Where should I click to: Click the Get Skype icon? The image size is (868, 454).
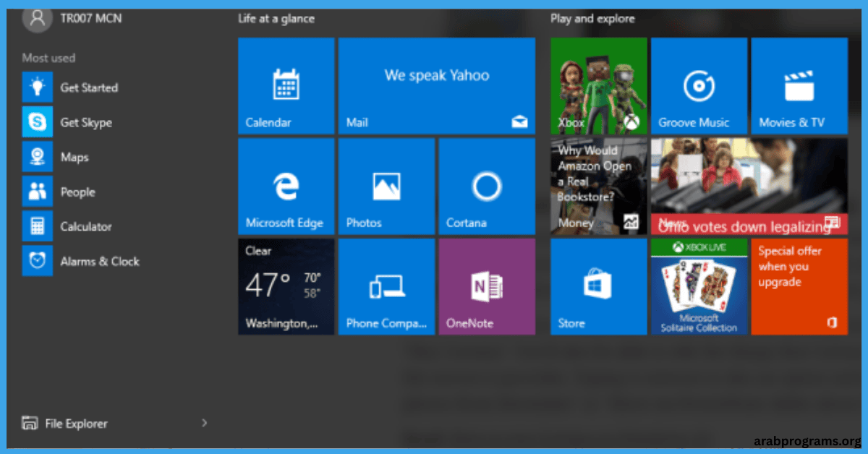click(x=38, y=122)
